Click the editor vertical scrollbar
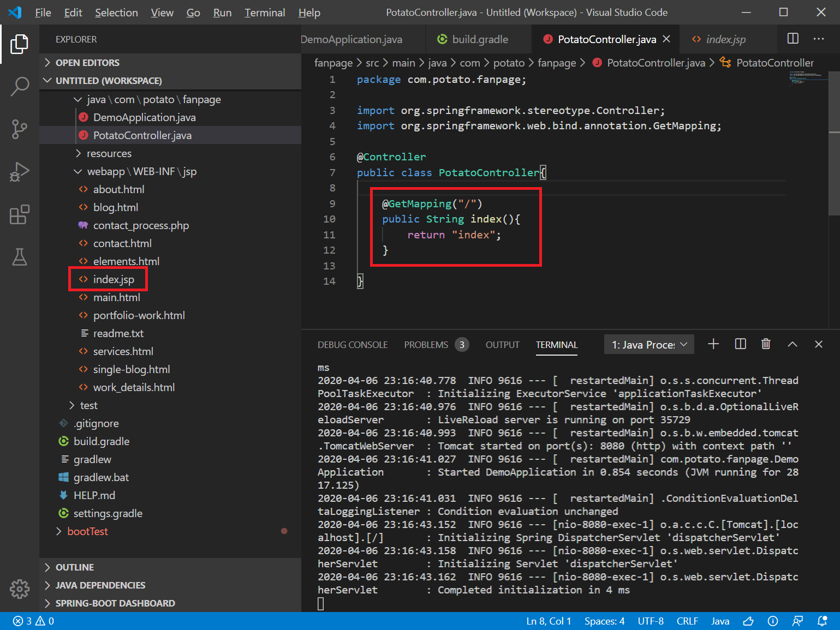 [834, 145]
